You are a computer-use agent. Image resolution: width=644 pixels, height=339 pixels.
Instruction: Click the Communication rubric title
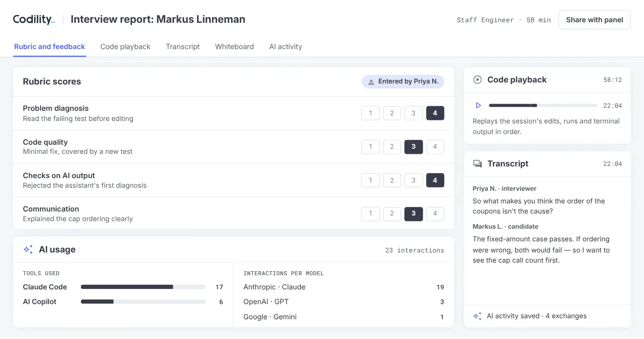[x=51, y=209]
